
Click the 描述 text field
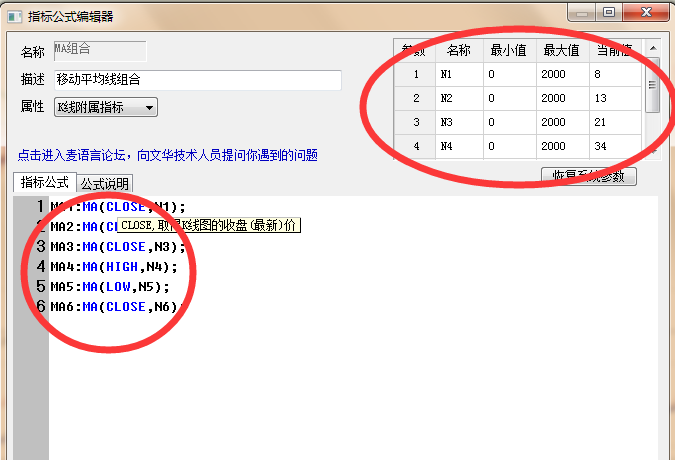(x=197, y=80)
